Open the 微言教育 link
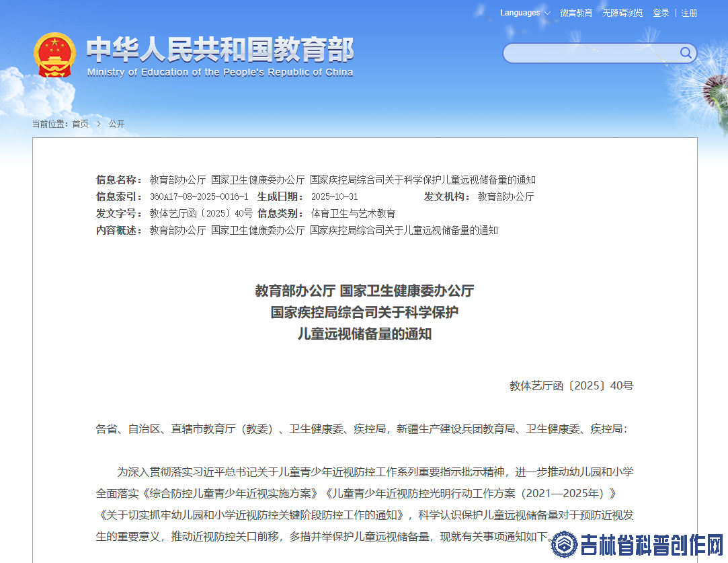The width and height of the screenshot is (728, 563). [x=576, y=13]
